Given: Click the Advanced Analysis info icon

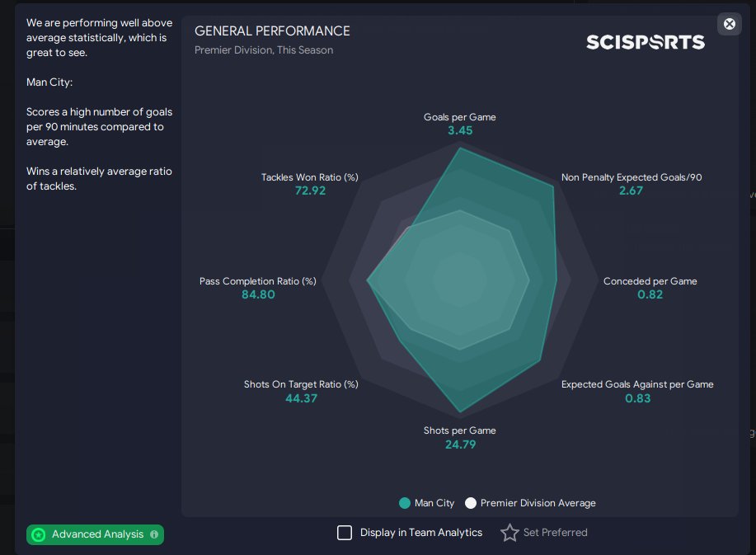Looking at the screenshot, I should click(x=154, y=534).
